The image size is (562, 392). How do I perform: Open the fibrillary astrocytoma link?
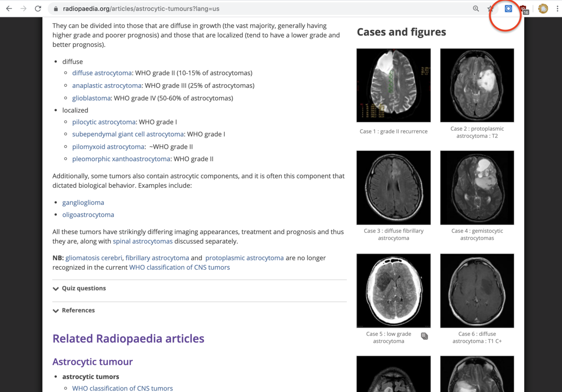(157, 258)
